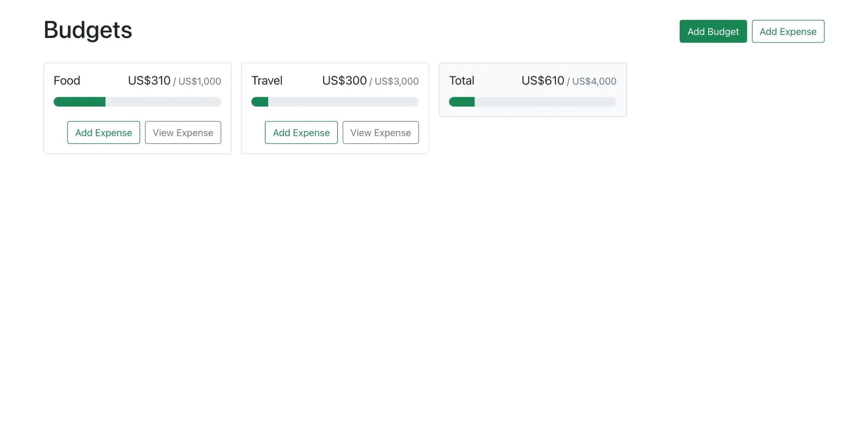Screen dimensions: 868x446
Task: Click the Total progress bar
Action: tap(532, 102)
